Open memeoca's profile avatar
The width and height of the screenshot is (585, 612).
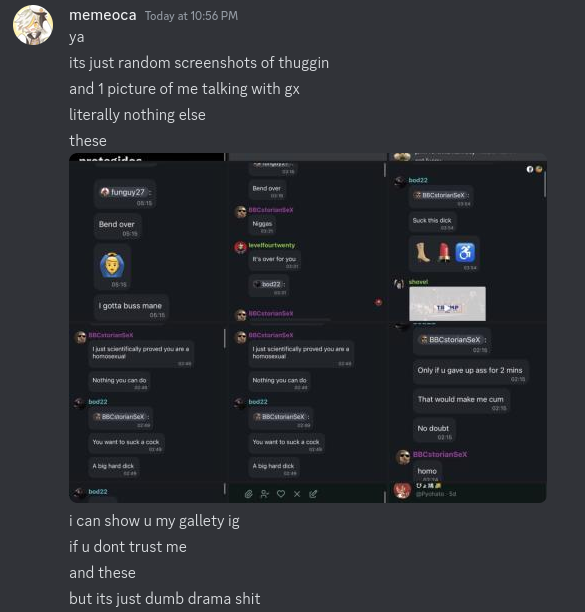point(33,25)
